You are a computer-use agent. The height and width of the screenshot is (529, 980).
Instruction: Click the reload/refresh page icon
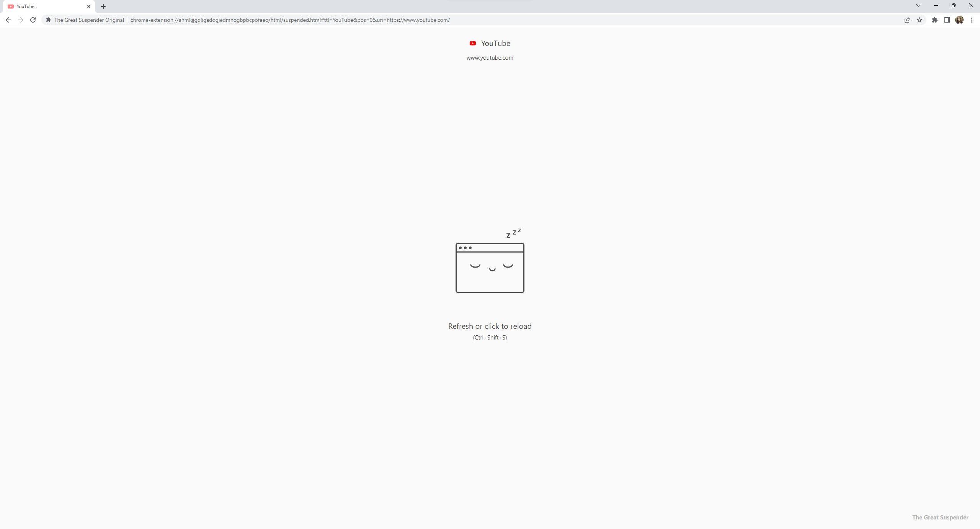(33, 20)
